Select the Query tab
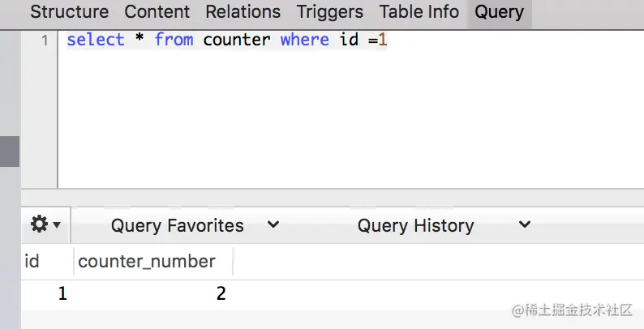This screenshot has height=329, width=644. (499, 12)
